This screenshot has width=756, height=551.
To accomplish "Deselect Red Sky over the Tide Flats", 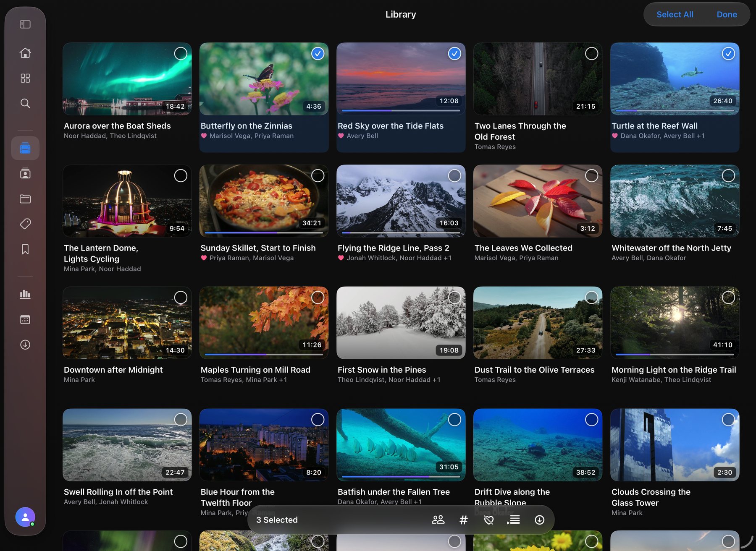I will [x=454, y=53].
